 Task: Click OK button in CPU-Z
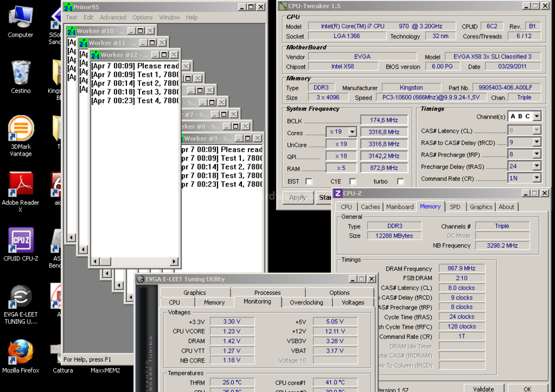coord(527,389)
